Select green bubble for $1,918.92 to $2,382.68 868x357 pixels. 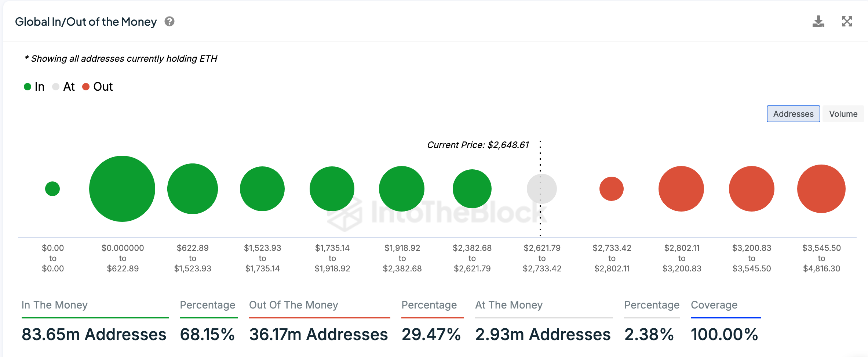point(402,189)
